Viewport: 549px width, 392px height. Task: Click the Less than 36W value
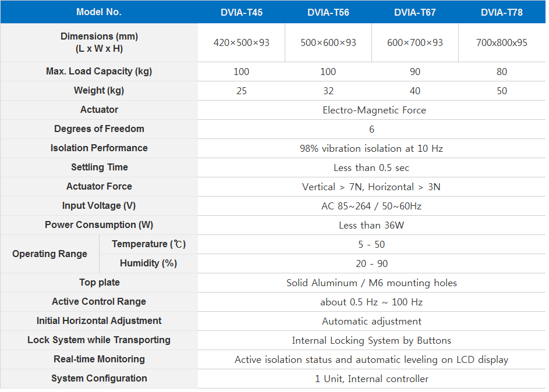click(371, 225)
